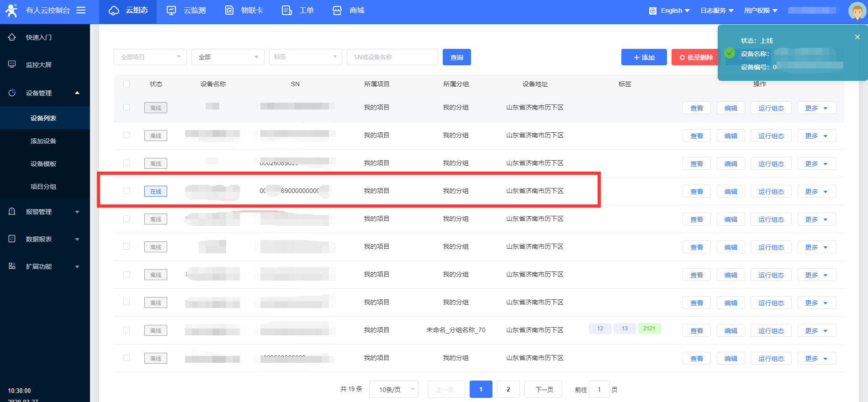This screenshot has width=868, height=402.
Task: Click the 云监测 icon in top navigation
Action: point(171,10)
